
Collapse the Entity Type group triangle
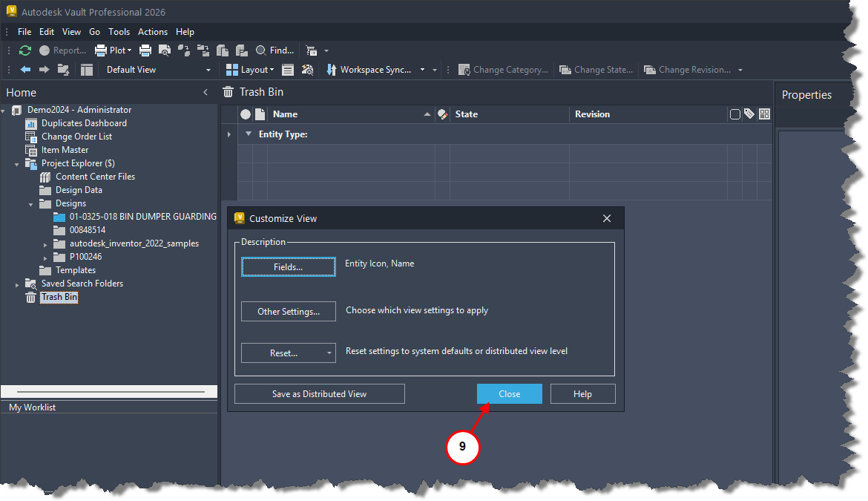(249, 134)
